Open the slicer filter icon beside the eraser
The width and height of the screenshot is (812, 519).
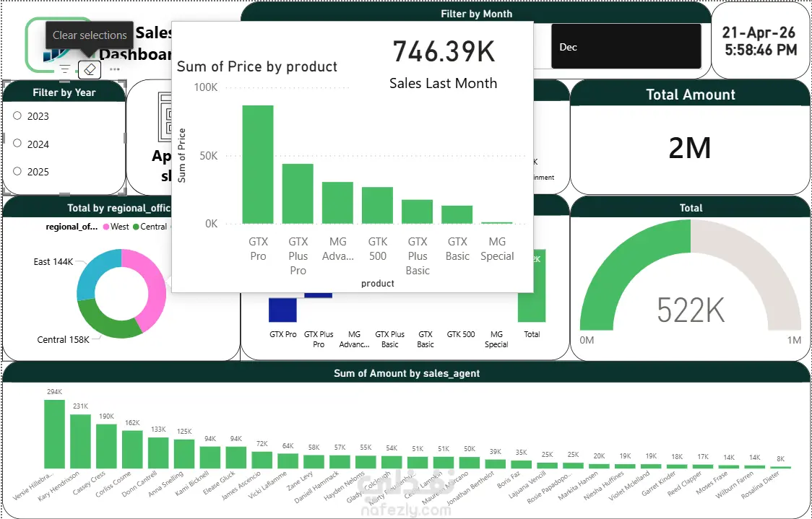pos(65,69)
